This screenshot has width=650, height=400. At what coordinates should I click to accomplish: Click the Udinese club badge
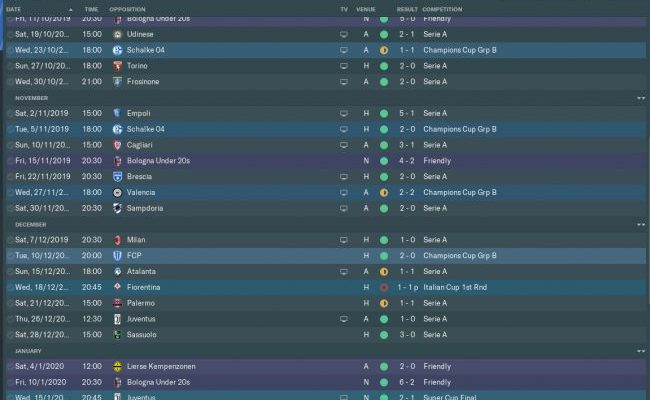[117, 34]
